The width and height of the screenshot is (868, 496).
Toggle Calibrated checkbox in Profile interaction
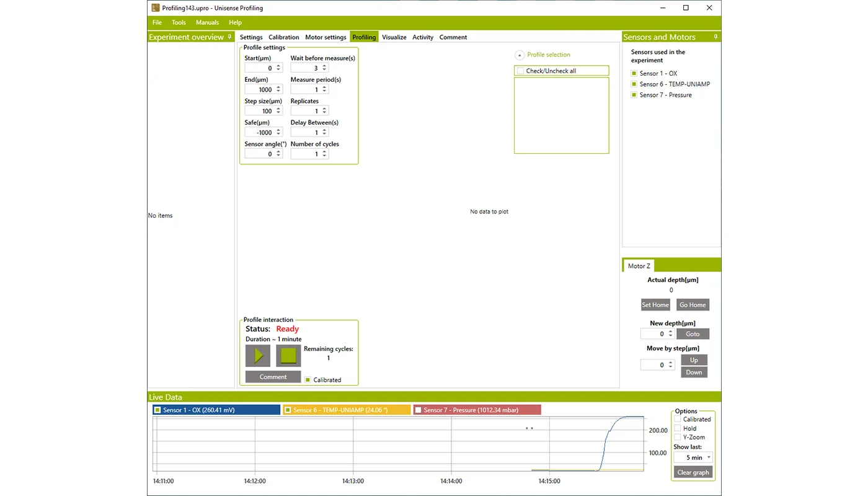pos(308,379)
